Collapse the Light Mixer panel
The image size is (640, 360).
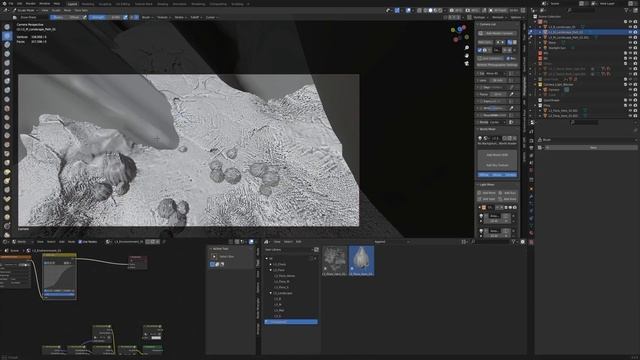pos(478,184)
